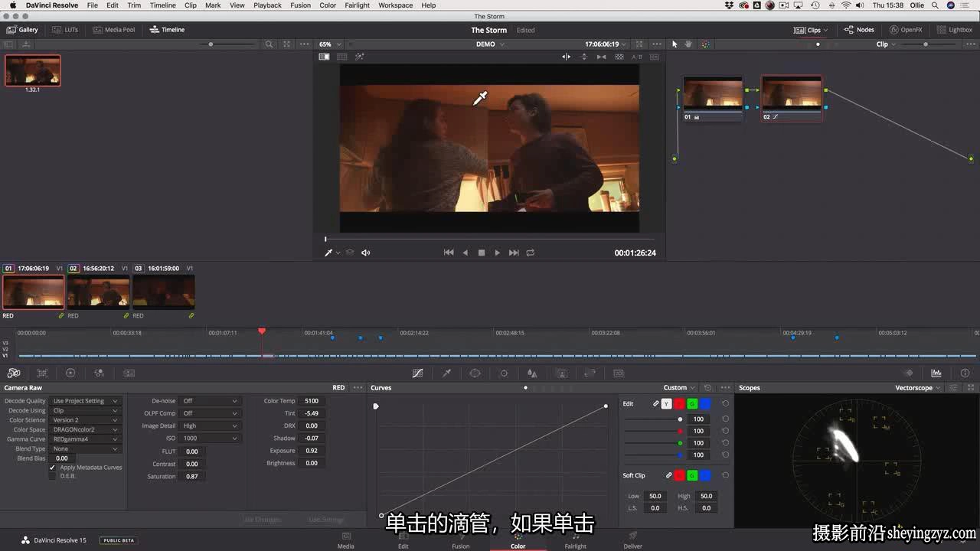
Task: Toggle the red curve edit channel
Action: coord(679,403)
